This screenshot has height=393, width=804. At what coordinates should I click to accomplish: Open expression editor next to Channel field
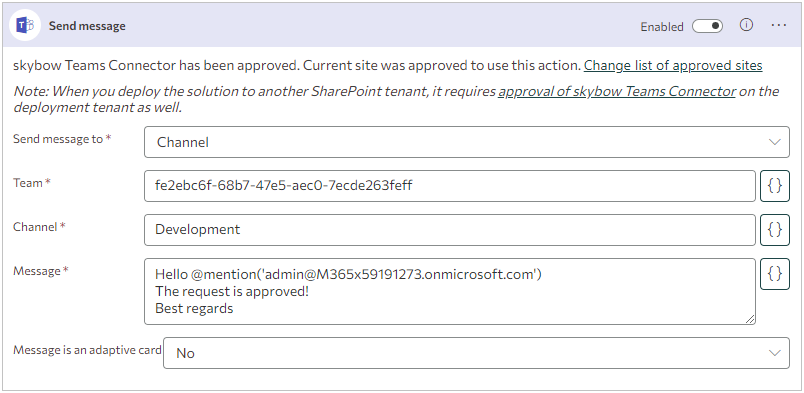point(774,230)
